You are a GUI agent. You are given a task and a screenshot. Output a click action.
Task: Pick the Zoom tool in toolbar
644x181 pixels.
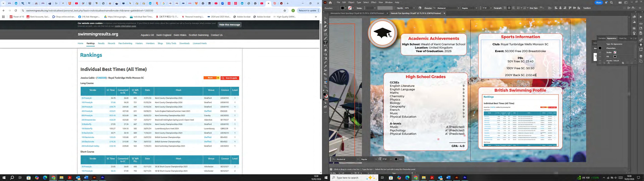325,86
